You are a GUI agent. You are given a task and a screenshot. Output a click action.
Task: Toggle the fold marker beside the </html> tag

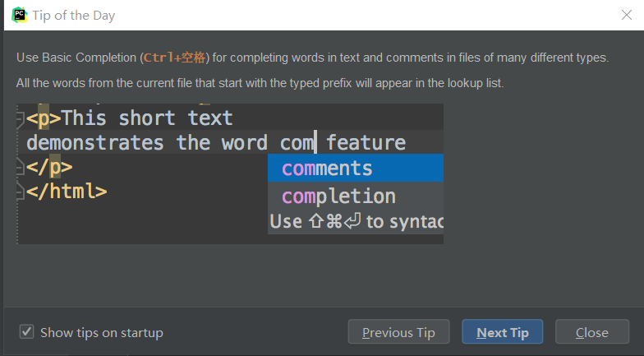point(21,192)
